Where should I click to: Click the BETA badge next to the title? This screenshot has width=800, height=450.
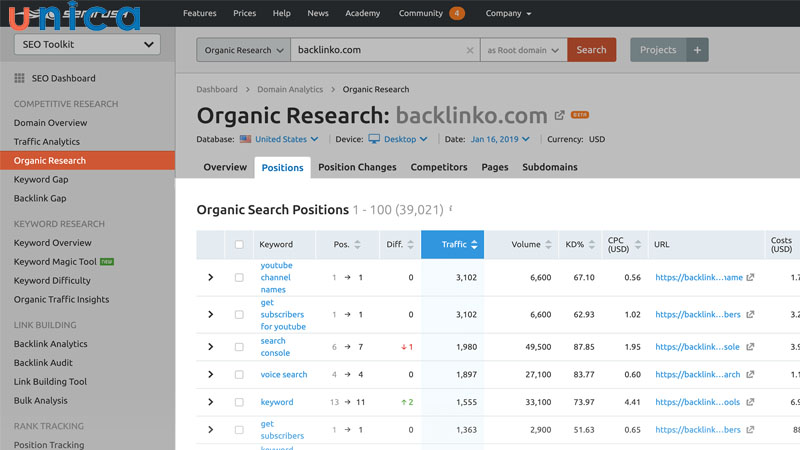click(580, 115)
